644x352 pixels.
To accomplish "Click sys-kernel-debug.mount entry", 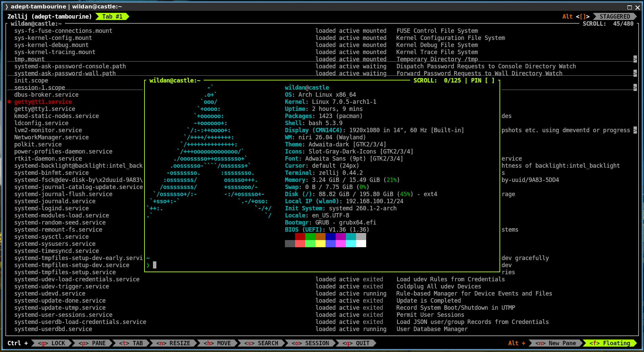I will tap(51, 45).
